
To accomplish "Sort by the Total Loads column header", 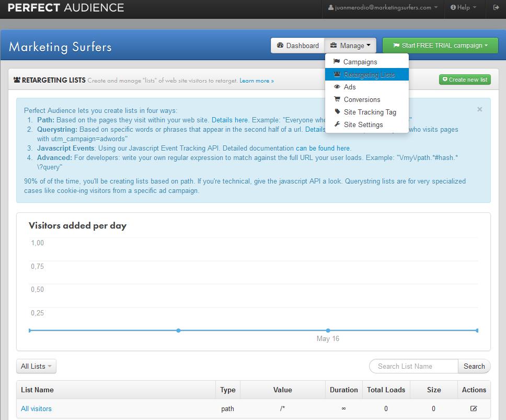I will [386, 390].
